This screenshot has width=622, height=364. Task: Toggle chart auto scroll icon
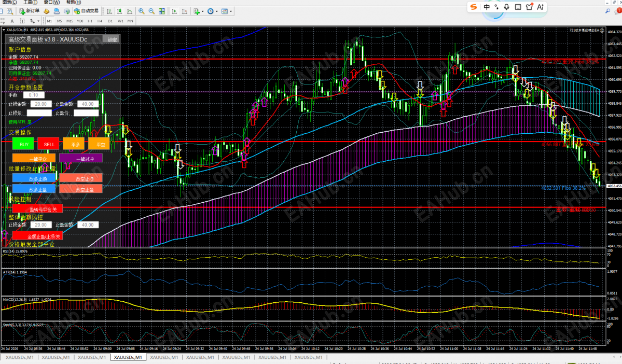coord(174,11)
